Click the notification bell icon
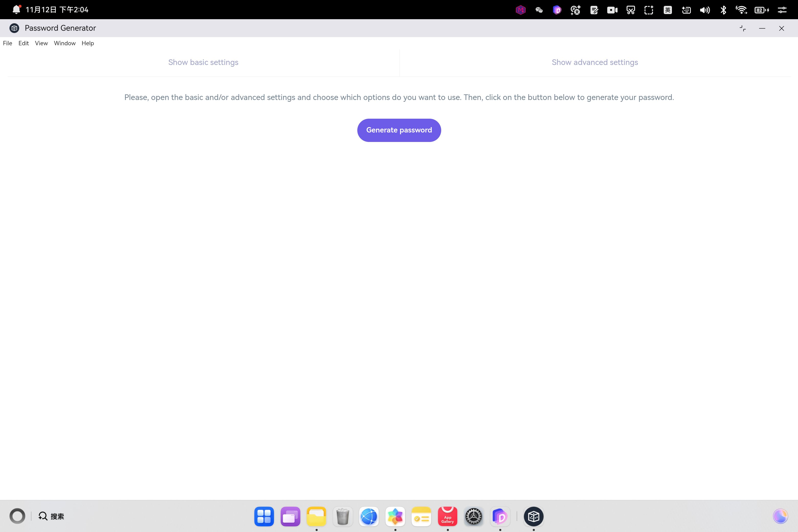Image resolution: width=798 pixels, height=532 pixels. pos(16,9)
